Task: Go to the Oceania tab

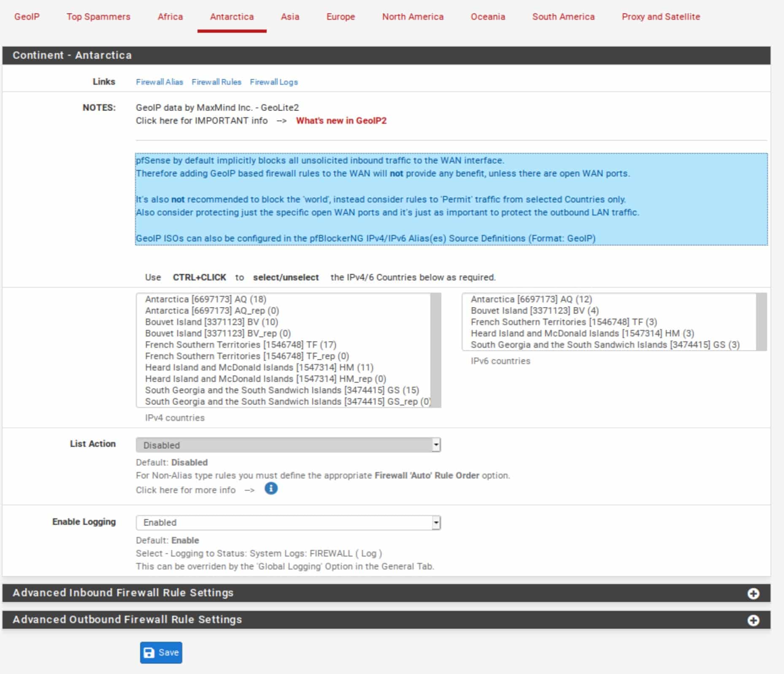Action: [488, 17]
